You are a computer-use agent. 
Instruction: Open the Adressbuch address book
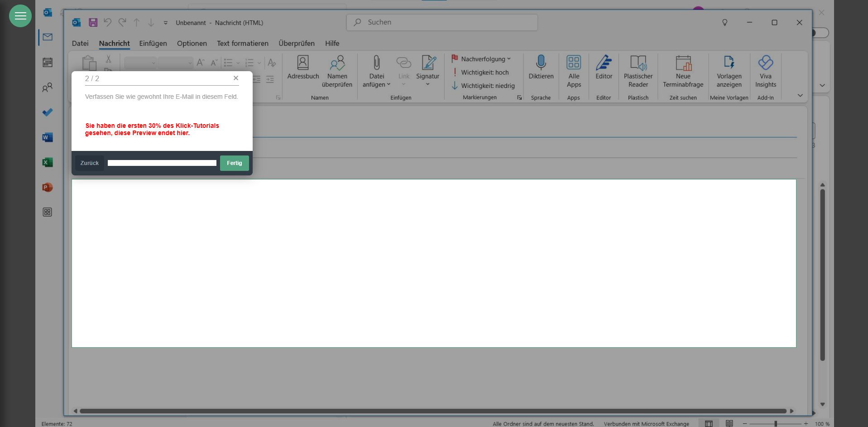[x=303, y=67]
